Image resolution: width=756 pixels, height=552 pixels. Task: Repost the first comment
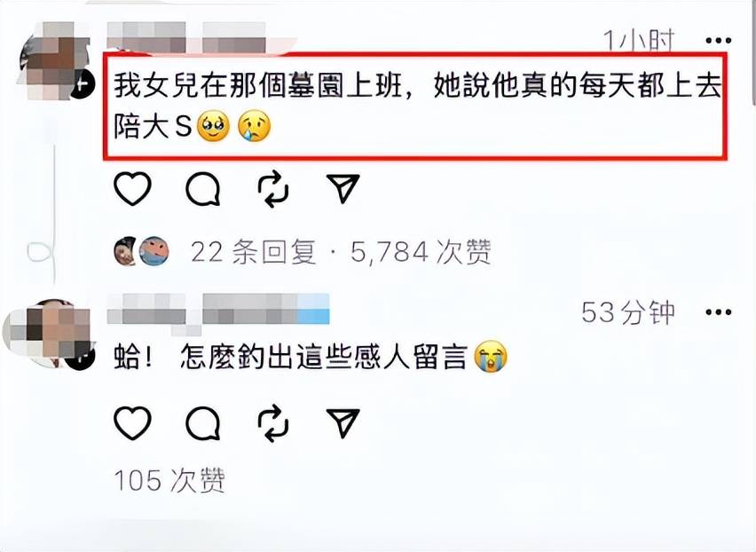[x=273, y=188]
